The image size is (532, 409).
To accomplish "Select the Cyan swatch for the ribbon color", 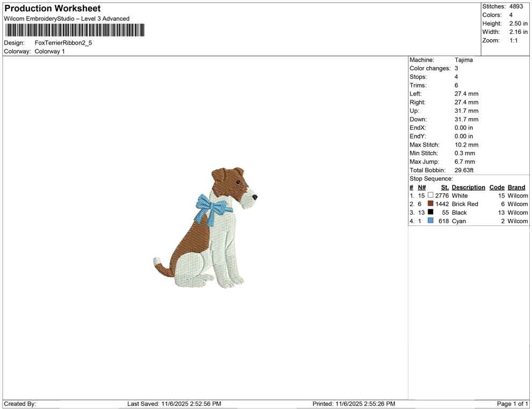I will point(430,221).
